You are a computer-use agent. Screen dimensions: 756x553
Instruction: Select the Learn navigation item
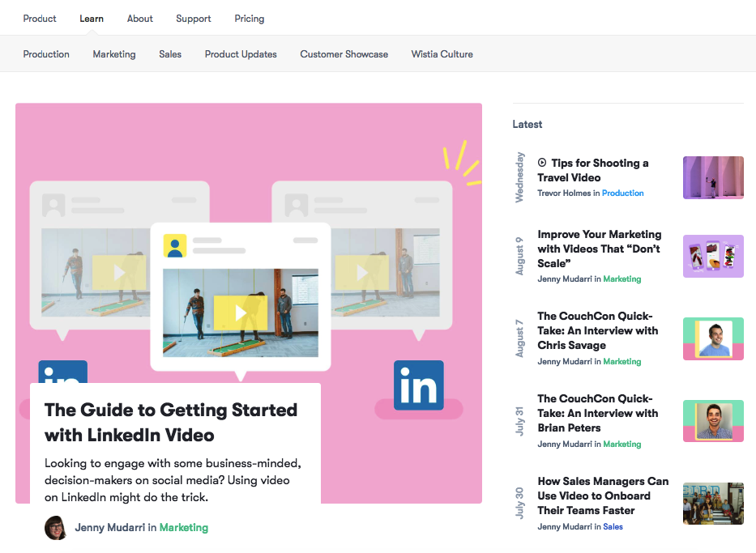pyautogui.click(x=91, y=19)
